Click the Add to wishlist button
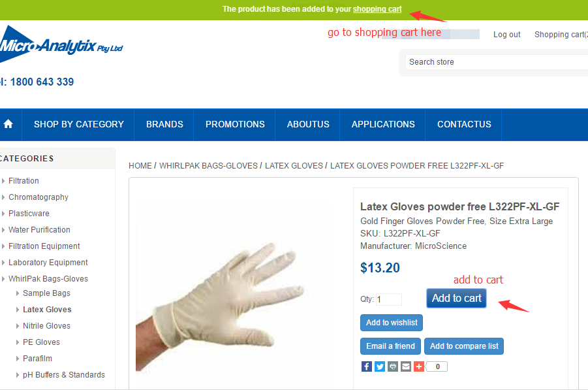 [392, 323]
